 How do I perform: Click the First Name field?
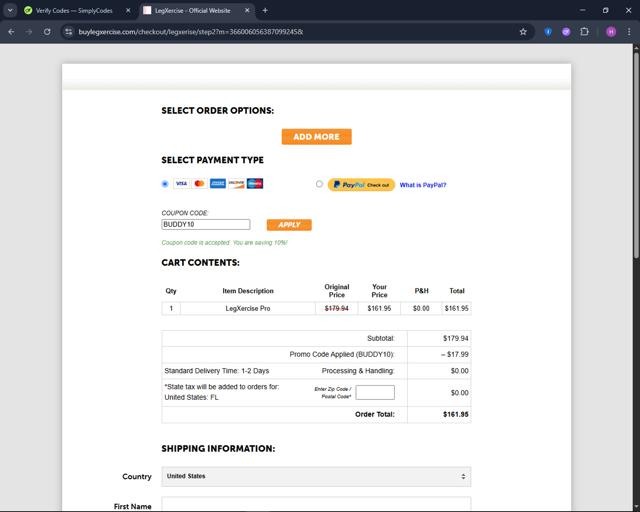click(316, 504)
